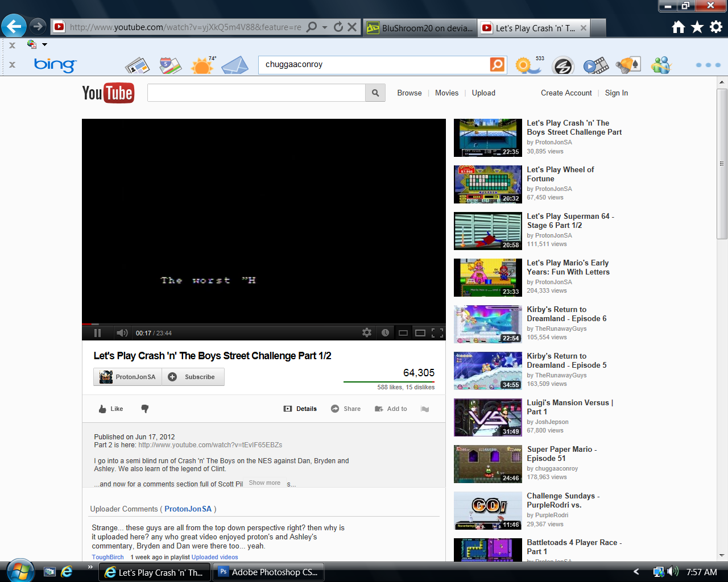Click the YouTube logo
This screenshot has width=728, height=582.
(108, 93)
